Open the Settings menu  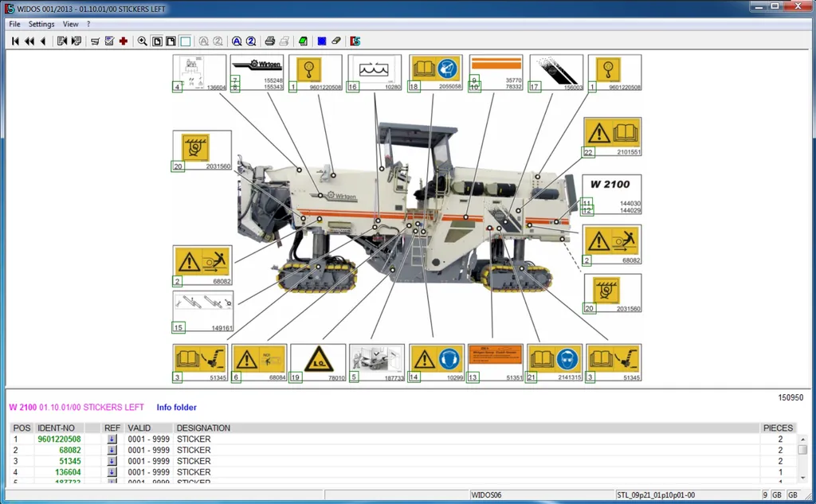[41, 24]
